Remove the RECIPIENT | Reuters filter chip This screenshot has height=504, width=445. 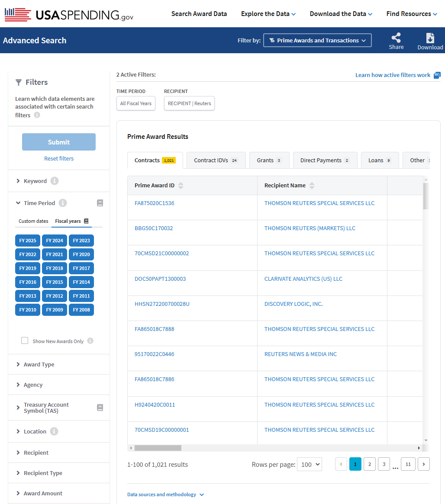coord(189,103)
